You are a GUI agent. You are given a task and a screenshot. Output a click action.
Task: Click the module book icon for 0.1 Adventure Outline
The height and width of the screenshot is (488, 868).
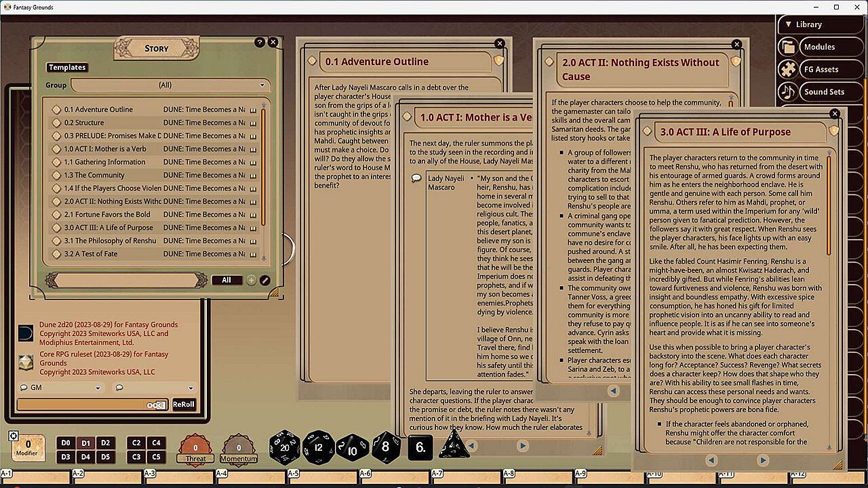(252, 110)
